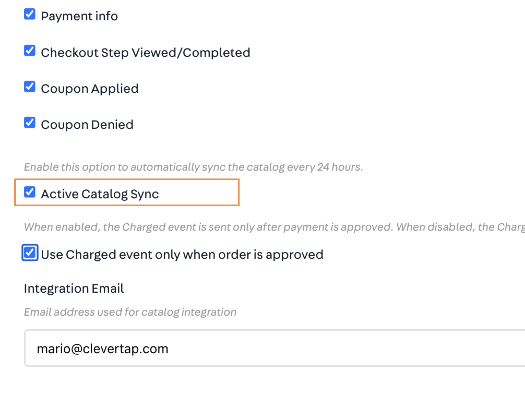This screenshot has height=420, width=525.
Task: Click 'Use Charged event only when order is approved' label
Action: click(182, 255)
